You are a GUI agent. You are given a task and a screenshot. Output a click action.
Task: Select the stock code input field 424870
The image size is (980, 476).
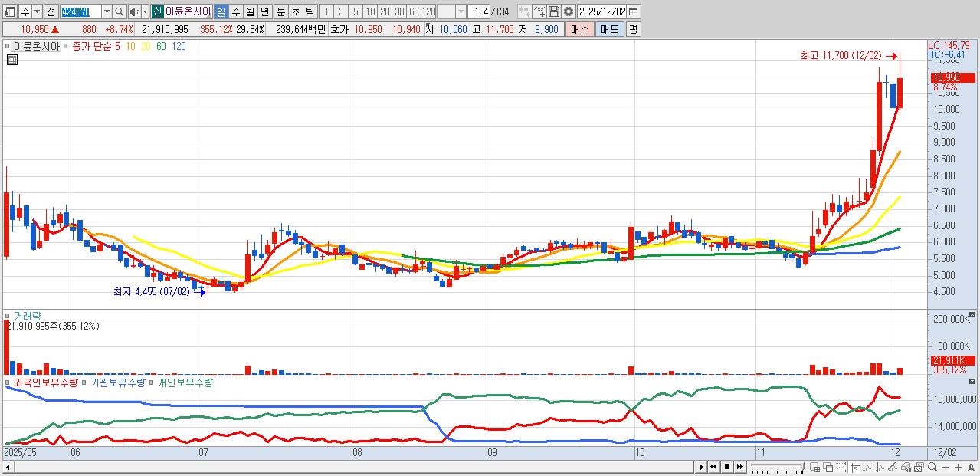tap(80, 11)
